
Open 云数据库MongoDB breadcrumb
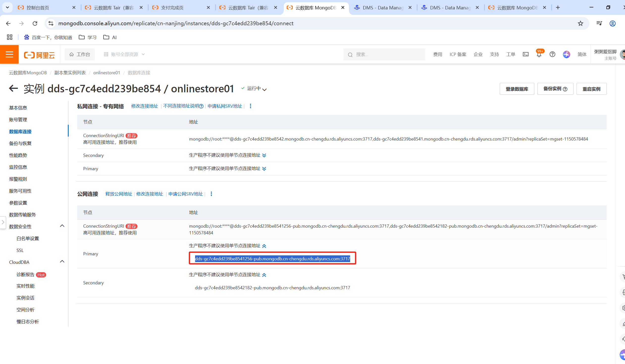pyautogui.click(x=28, y=73)
